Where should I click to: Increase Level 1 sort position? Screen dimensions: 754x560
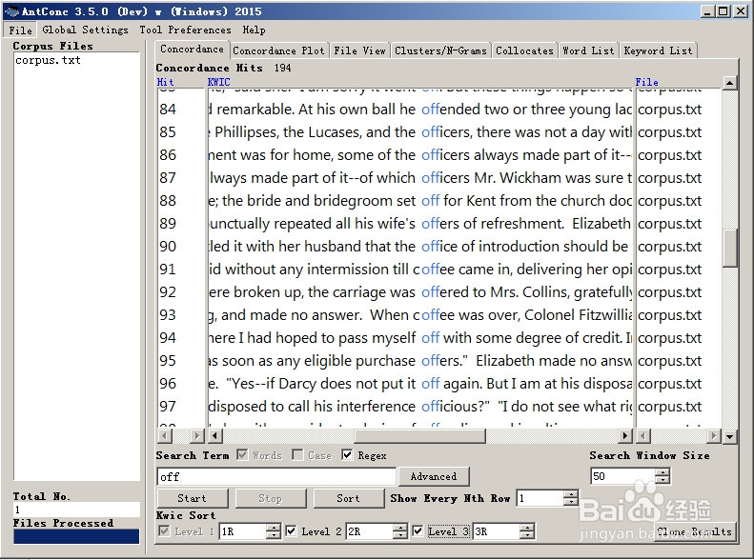tap(273, 528)
